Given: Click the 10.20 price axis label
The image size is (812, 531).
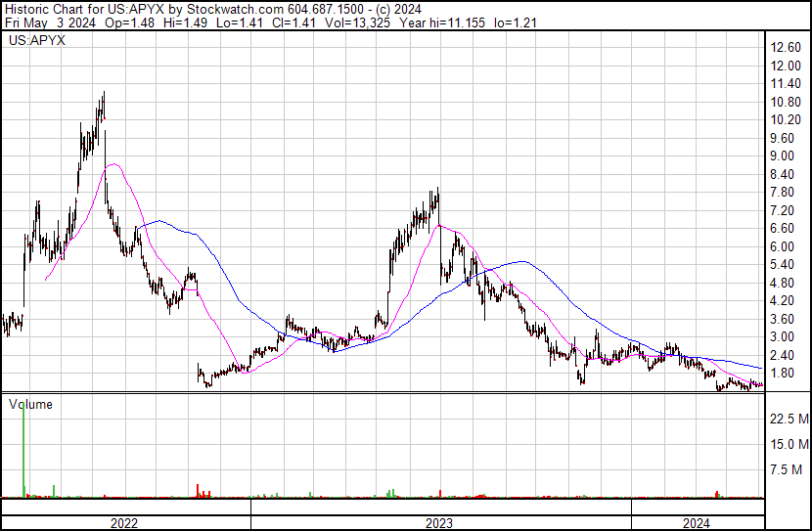Looking at the screenshot, I should (786, 119).
